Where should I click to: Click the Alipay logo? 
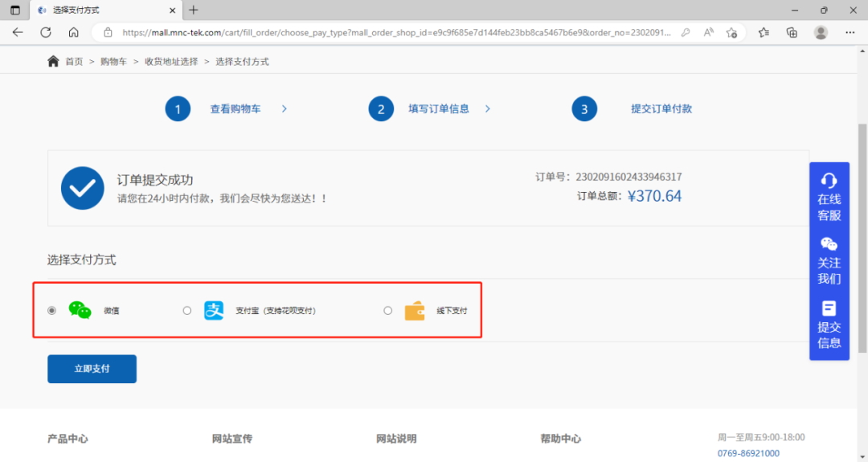(214, 310)
